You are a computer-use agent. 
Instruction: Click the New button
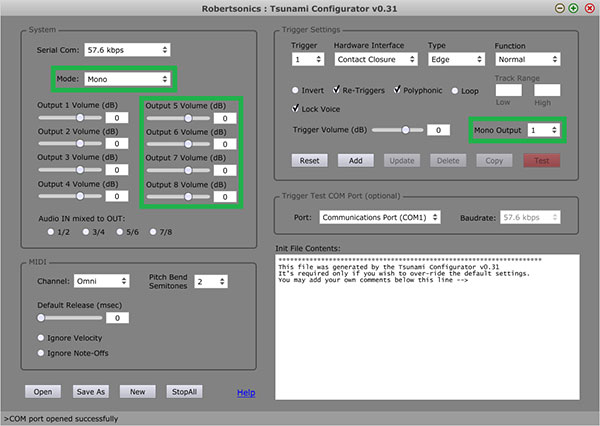[137, 392]
